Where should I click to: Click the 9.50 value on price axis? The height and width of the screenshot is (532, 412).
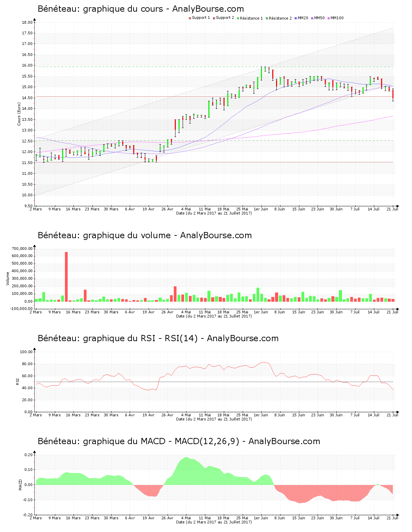click(28, 206)
